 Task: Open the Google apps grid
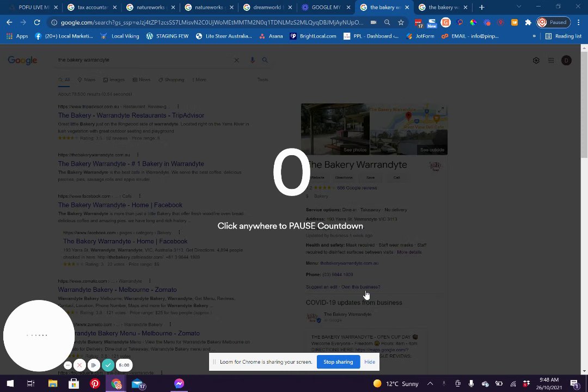point(551,60)
